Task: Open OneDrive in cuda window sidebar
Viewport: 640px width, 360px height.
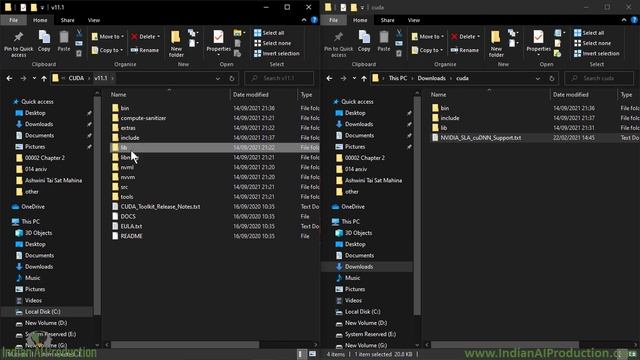Action: pyautogui.click(x=353, y=207)
